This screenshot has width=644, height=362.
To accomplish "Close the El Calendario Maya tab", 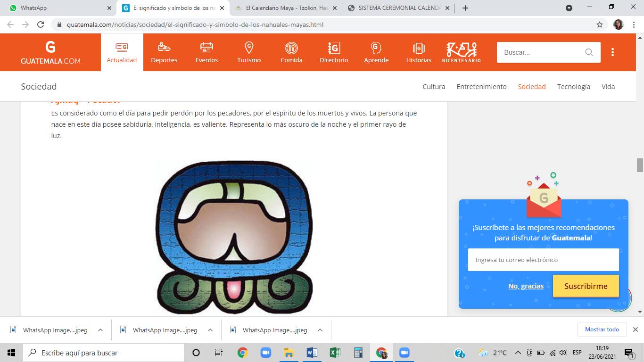I will (335, 8).
